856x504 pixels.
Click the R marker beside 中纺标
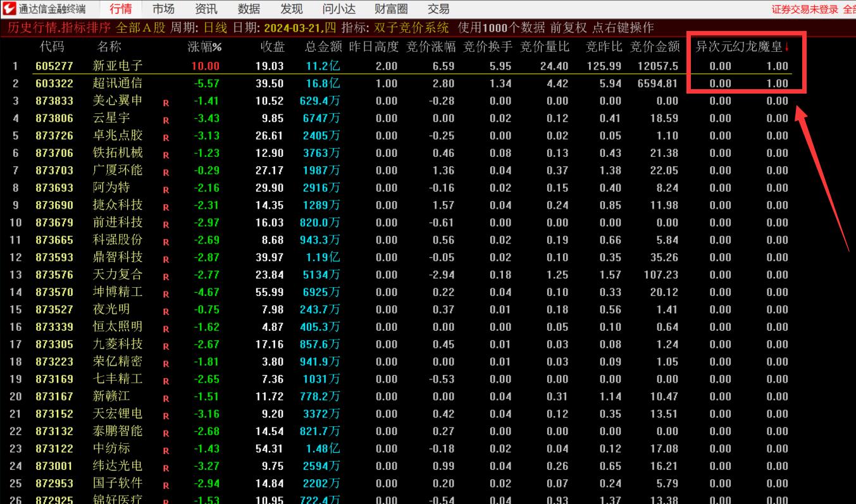point(166,450)
